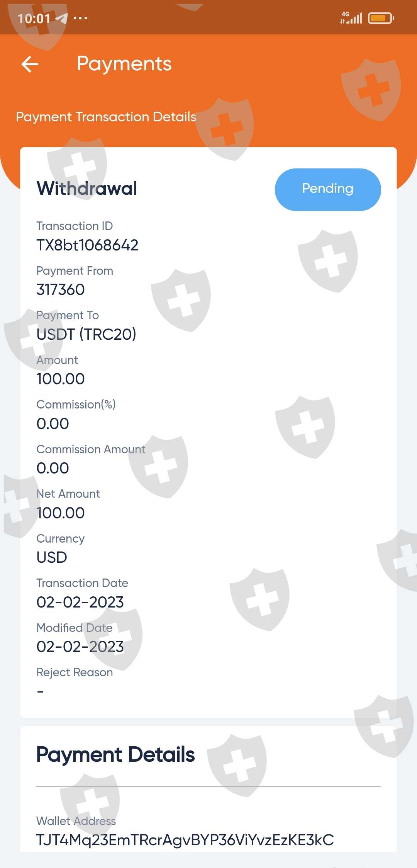Tap the Payment Details section heading
This screenshot has width=417, height=868.
(x=115, y=754)
